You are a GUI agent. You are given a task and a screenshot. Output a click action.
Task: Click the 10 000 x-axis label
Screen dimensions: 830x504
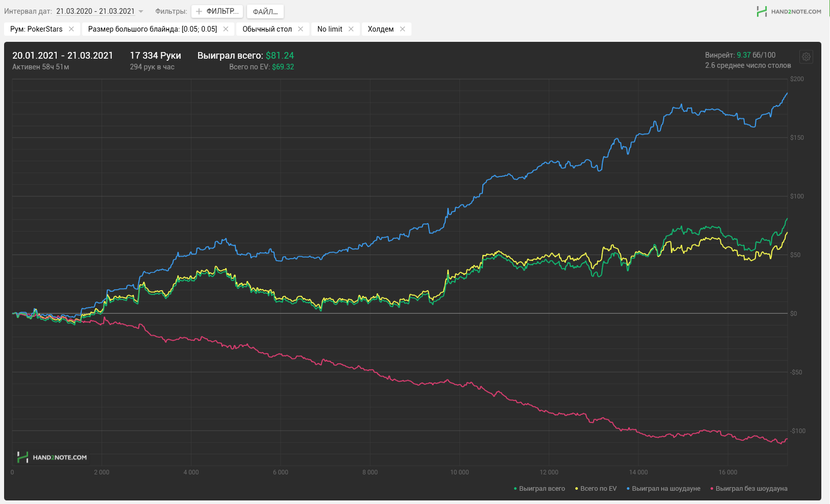point(459,472)
